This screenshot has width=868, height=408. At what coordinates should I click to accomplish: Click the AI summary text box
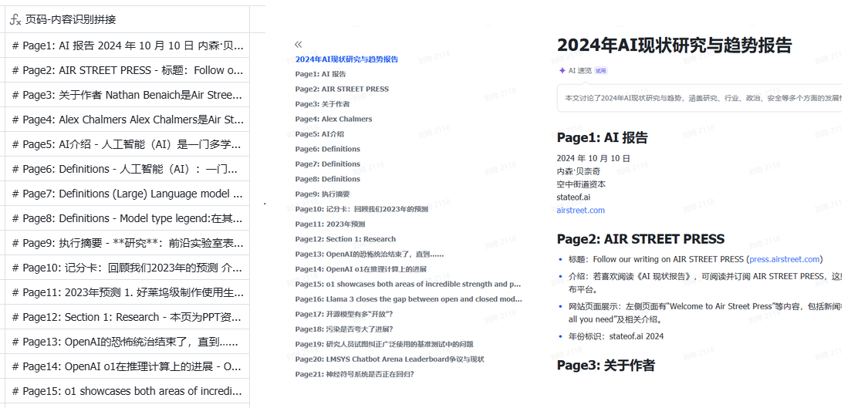(698, 99)
